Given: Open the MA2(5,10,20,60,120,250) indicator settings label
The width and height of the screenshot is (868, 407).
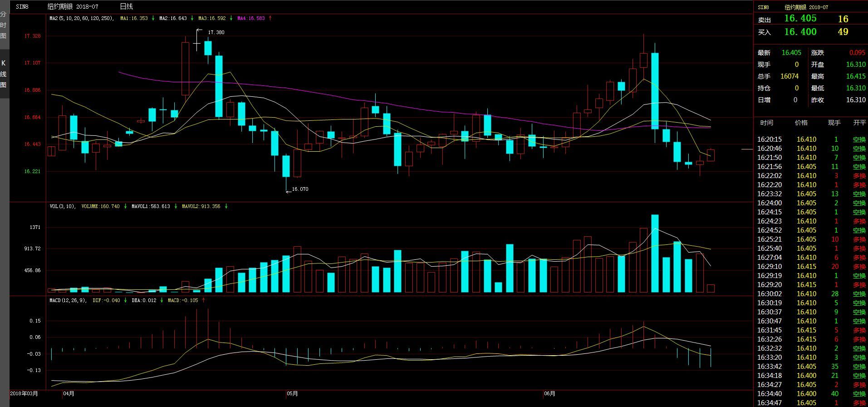Looking at the screenshot, I should pyautogui.click(x=82, y=18).
